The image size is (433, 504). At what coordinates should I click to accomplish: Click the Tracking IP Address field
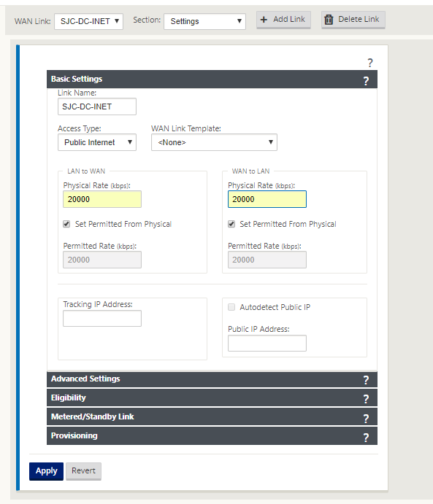tap(102, 318)
